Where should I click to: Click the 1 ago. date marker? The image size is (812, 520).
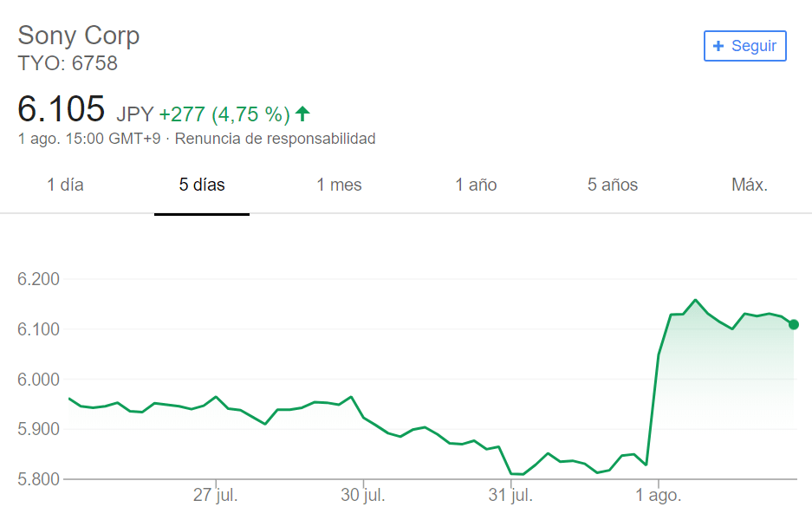coord(659,495)
